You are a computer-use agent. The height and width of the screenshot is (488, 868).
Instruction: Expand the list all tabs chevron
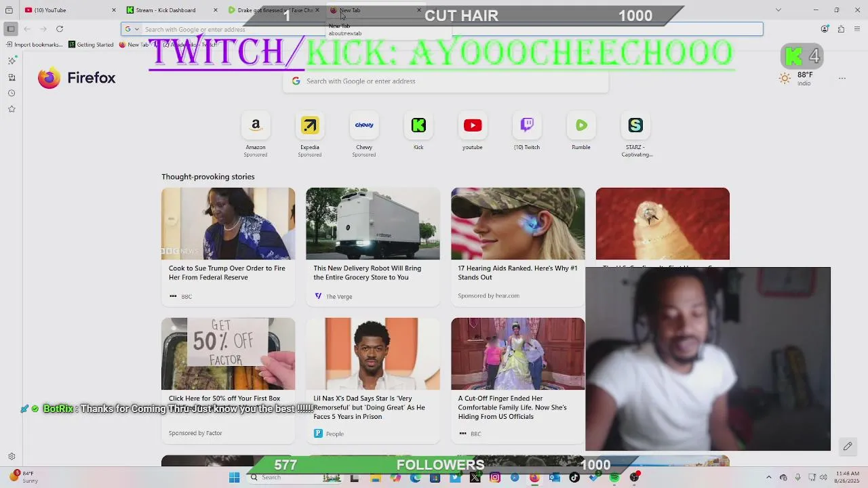click(778, 10)
